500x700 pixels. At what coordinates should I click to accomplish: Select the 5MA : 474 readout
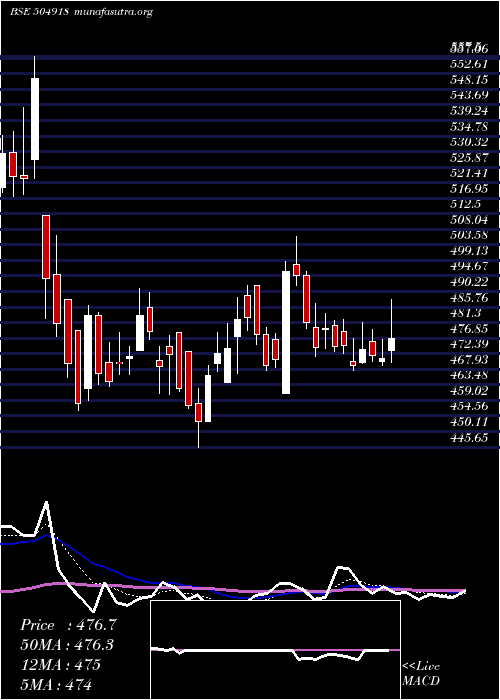(56, 684)
